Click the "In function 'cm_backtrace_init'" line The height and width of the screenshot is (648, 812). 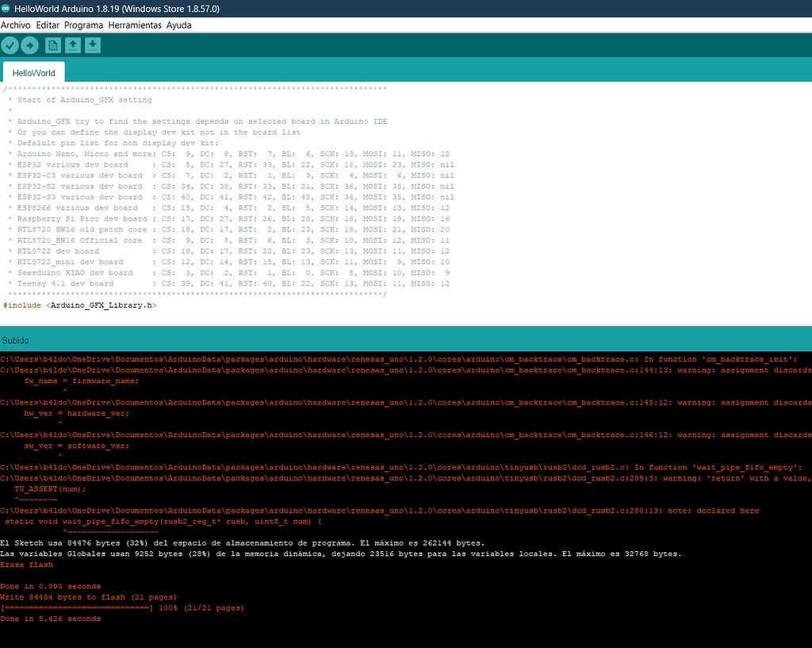[x=400, y=359]
